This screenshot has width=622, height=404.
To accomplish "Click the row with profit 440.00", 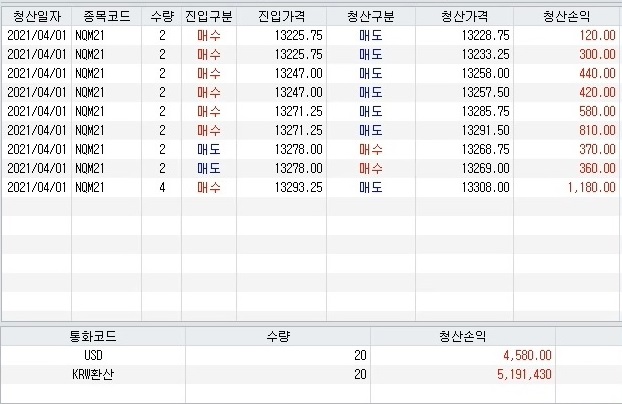I will pyautogui.click(x=311, y=73).
